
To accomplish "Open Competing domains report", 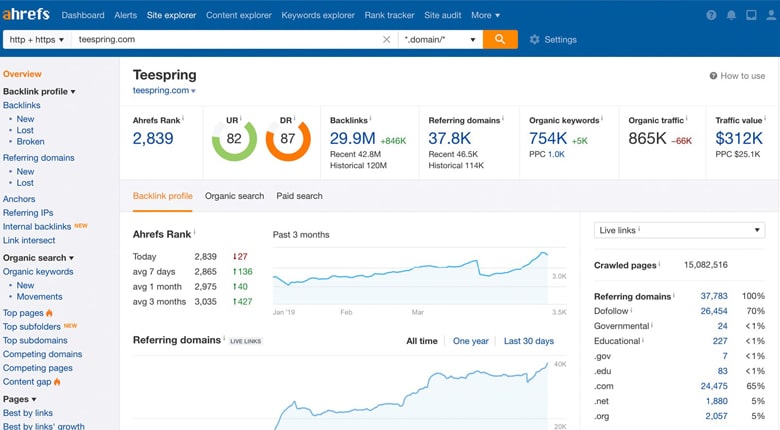I will point(42,354).
